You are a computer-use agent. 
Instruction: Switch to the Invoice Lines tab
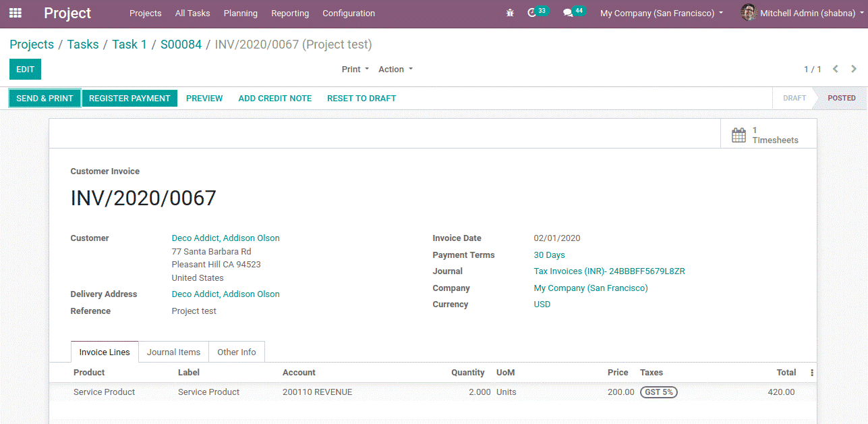coord(105,352)
